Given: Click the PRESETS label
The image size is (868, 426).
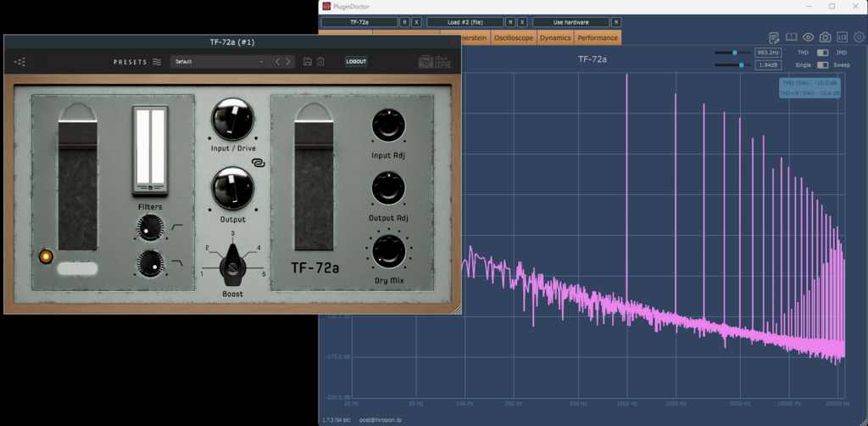Looking at the screenshot, I should (130, 62).
